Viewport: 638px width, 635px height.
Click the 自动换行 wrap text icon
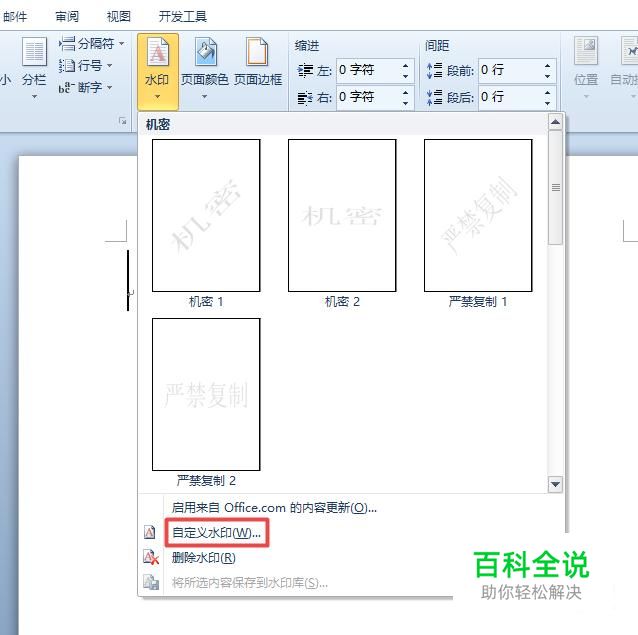click(629, 51)
